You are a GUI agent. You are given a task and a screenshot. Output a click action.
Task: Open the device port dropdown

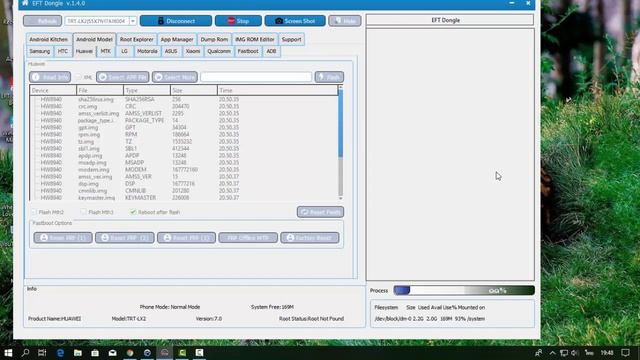[x=133, y=21]
